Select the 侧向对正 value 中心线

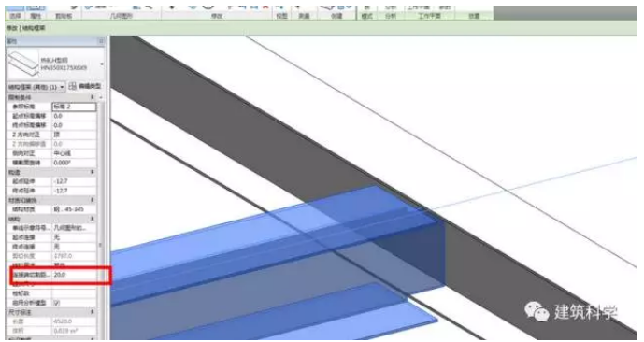tap(74, 153)
